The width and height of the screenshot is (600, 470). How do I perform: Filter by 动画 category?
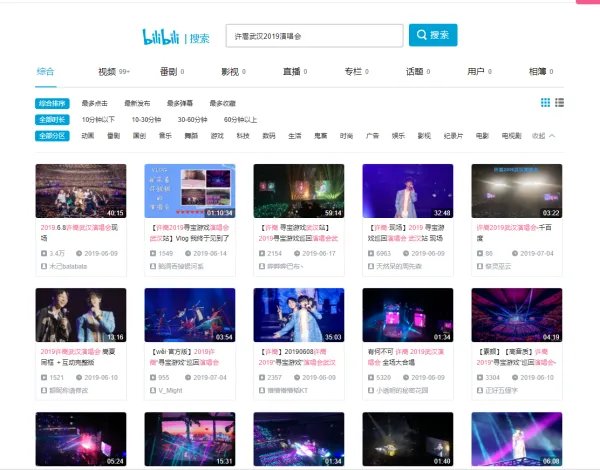point(88,136)
